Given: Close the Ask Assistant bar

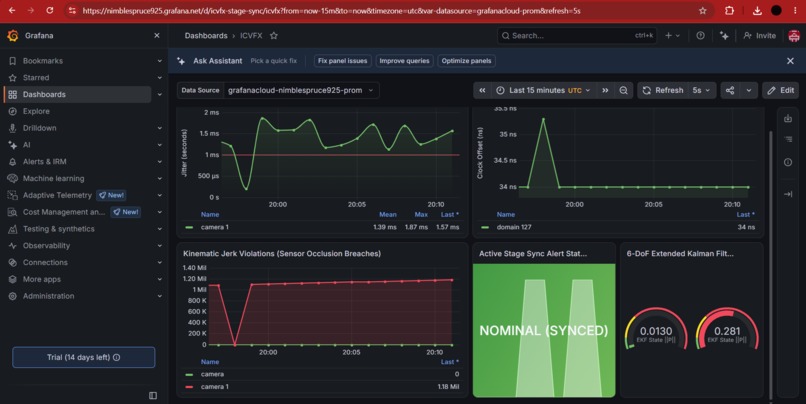Looking at the screenshot, I should tap(790, 61).
